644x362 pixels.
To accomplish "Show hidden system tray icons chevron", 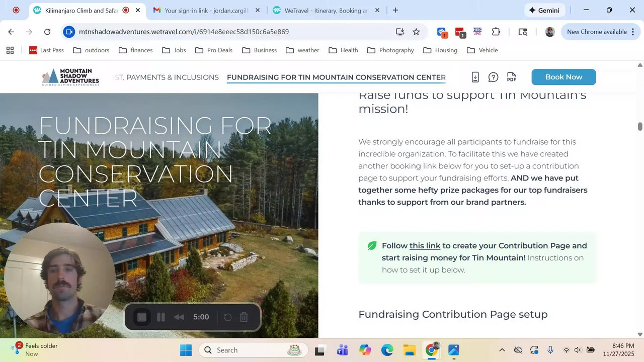I will point(502,350).
